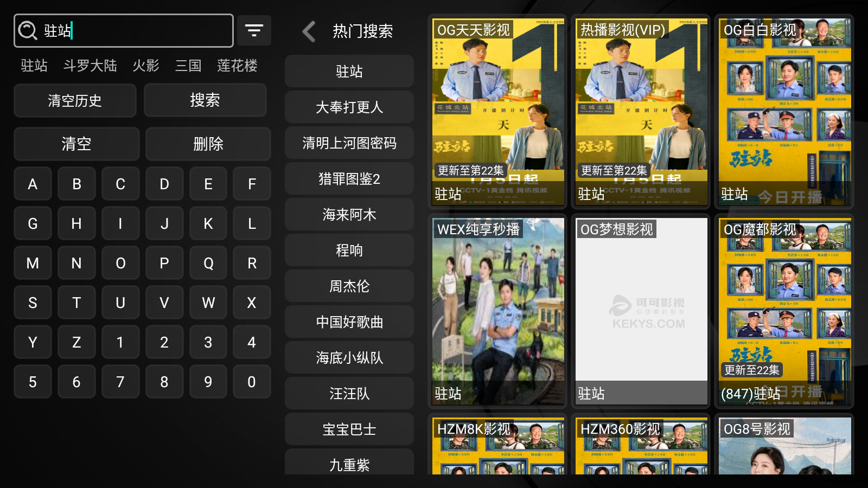Open the OG梦想影视 result card
The height and width of the screenshot is (488, 868).
pyautogui.click(x=641, y=311)
